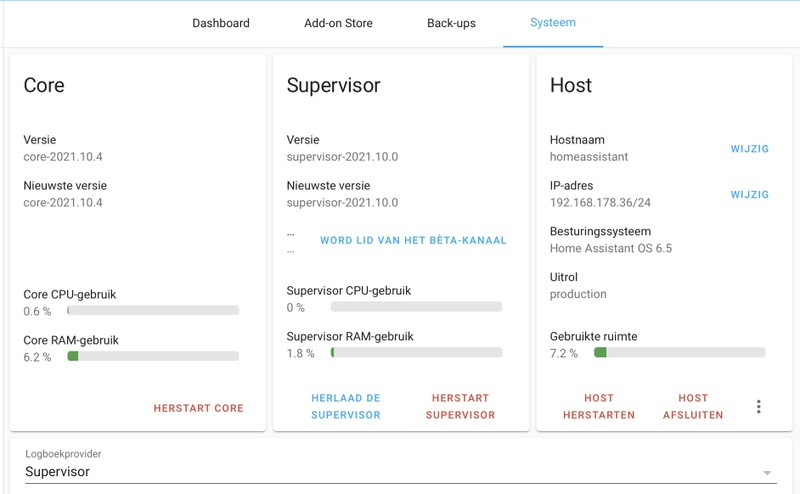The image size is (800, 494).
Task: Click the Host Afsluiten button
Action: point(693,406)
